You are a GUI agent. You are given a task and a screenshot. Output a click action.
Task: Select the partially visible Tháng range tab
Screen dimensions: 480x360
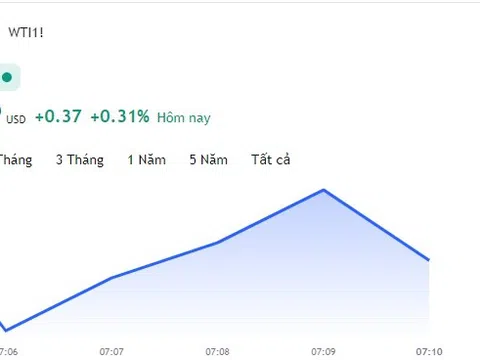click(16, 160)
